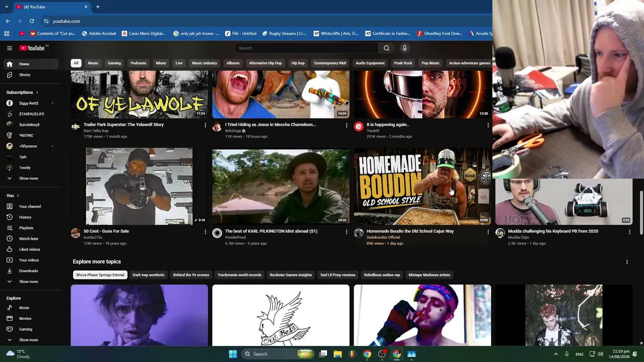This screenshot has height=362, width=644.
Task: Open video title Trailer Park Superstar: The Yelawolf Story
Action: (x=124, y=125)
